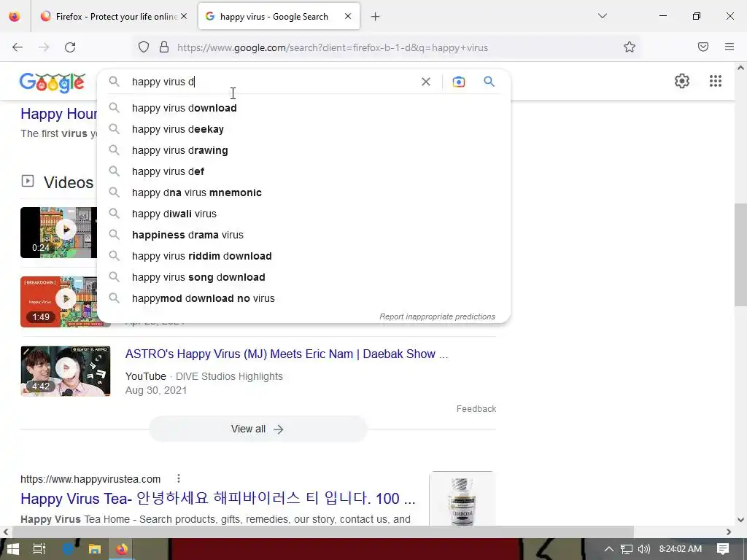
Task: Click the horizontal scrollbar thumb
Action: pos(323,532)
